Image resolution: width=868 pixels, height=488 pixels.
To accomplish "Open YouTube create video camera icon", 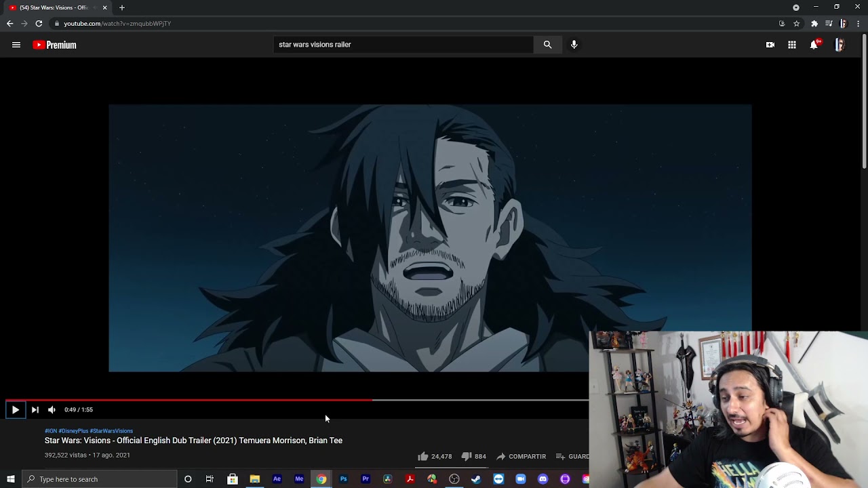I will tap(770, 45).
